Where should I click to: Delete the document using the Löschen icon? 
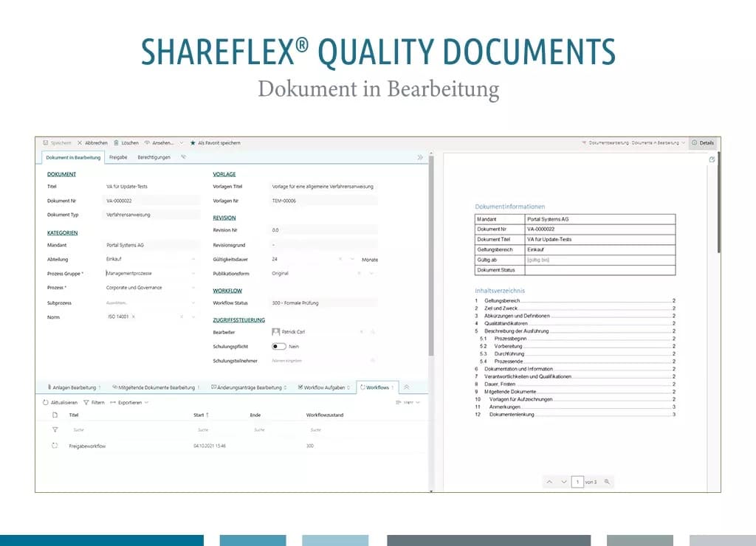click(116, 142)
